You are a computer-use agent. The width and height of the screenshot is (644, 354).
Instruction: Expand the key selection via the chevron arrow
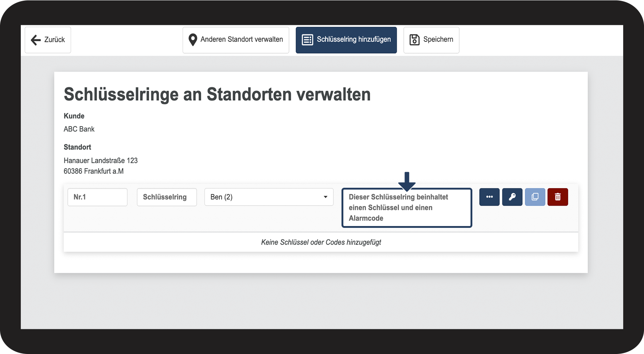(325, 197)
